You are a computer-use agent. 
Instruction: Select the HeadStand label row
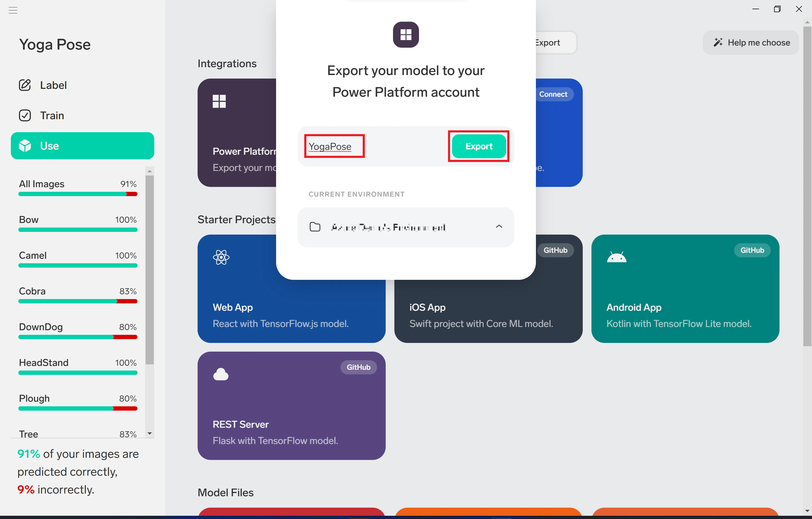78,366
